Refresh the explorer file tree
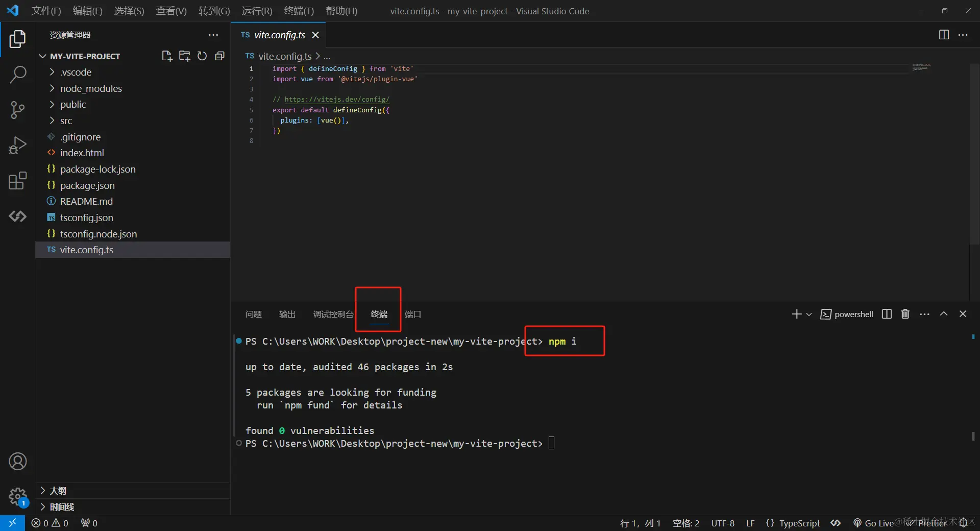 click(202, 56)
